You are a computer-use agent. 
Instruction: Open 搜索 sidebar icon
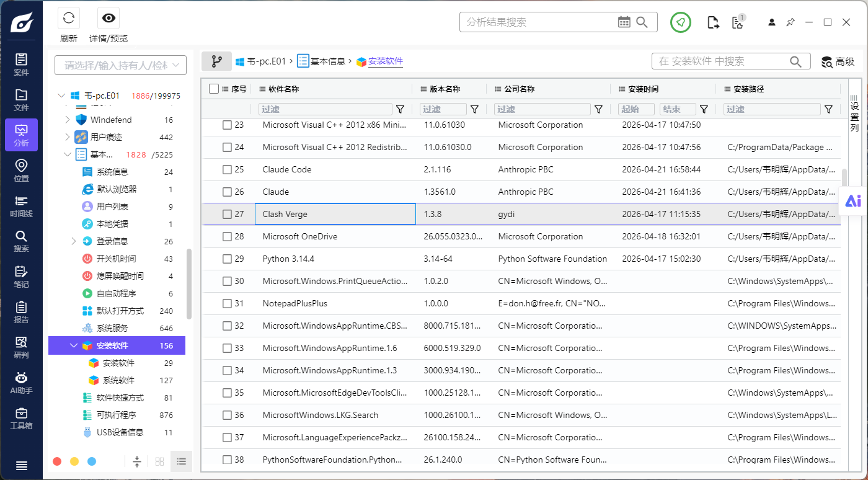(x=21, y=241)
